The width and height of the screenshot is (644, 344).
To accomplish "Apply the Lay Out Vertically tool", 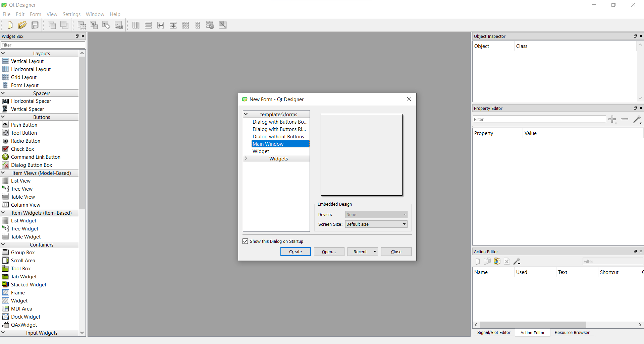I will (148, 25).
